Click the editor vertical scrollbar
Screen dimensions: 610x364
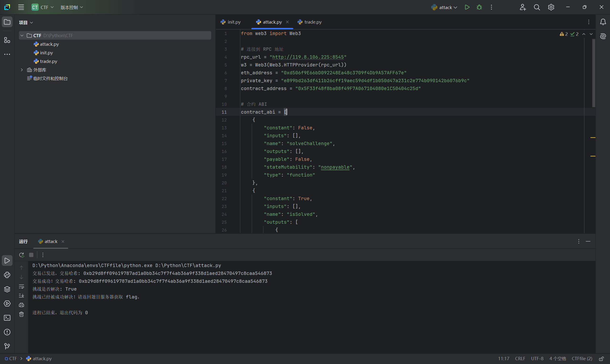(594, 74)
